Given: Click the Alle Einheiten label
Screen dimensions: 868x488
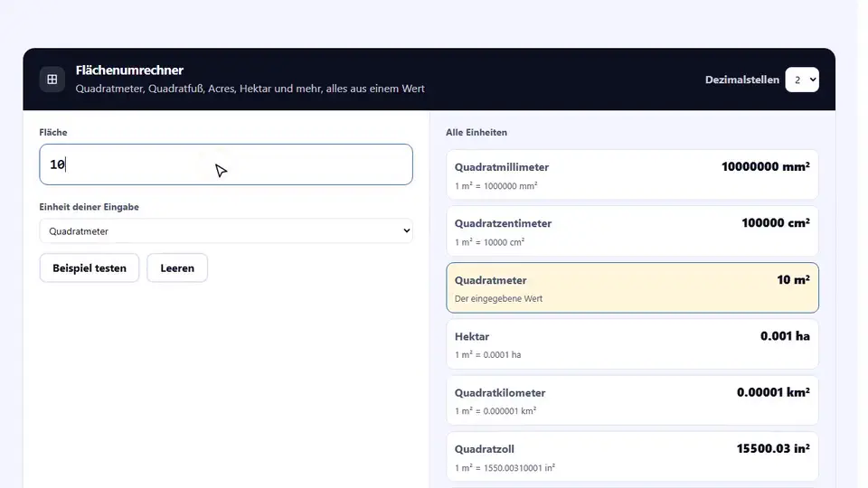Looking at the screenshot, I should pos(476,132).
